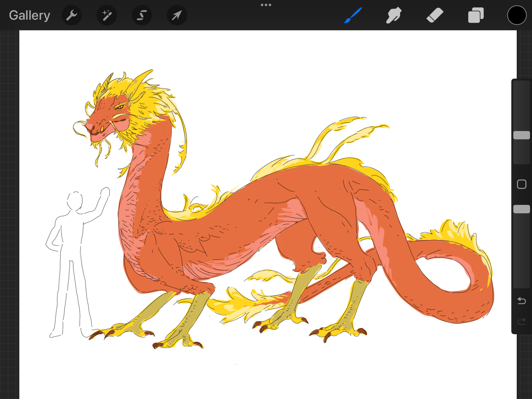Open the Actions wrench menu
Screen dimensions: 532x399
72,15
